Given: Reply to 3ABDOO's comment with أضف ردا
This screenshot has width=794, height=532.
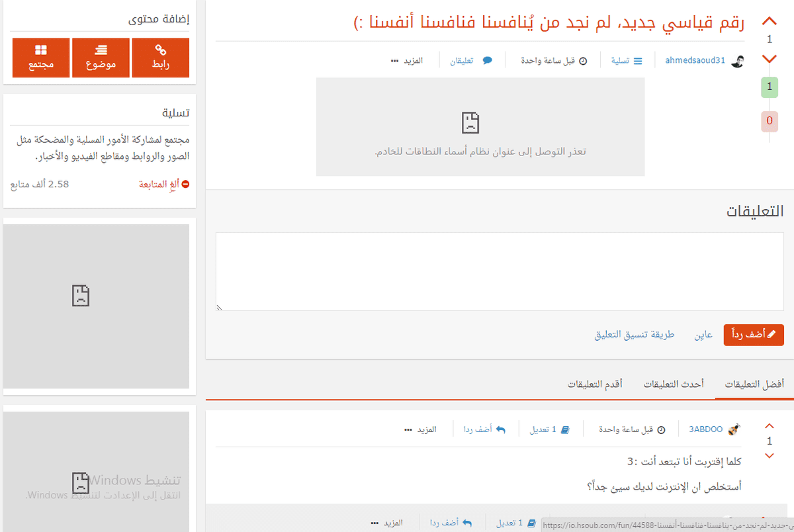Looking at the screenshot, I should [484, 429].
